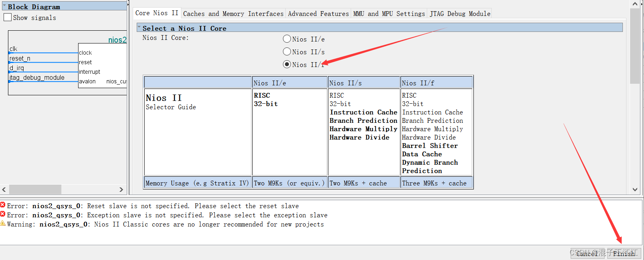644x260 pixels.
Task: Click the block diagram right scroll arrow
Action: [x=122, y=189]
